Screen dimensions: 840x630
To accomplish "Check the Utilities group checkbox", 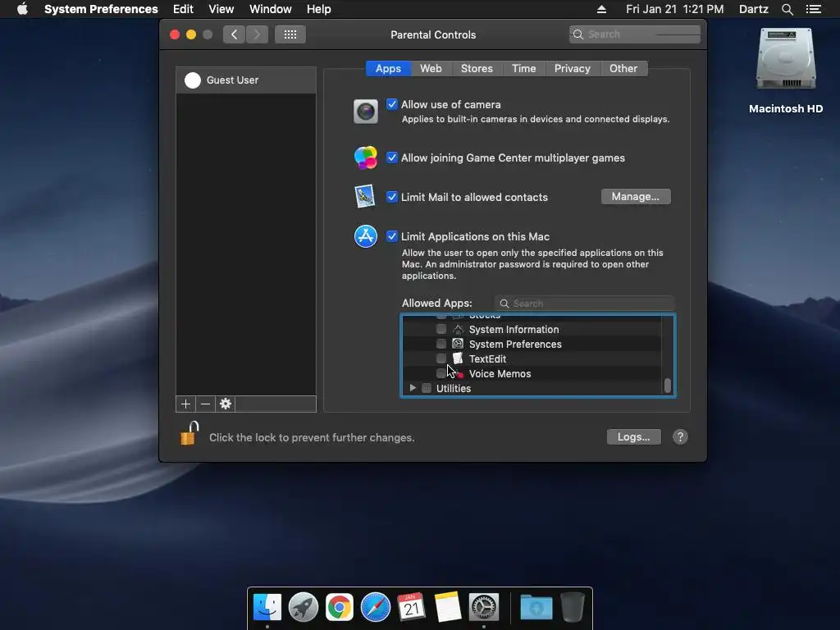I will [427, 388].
